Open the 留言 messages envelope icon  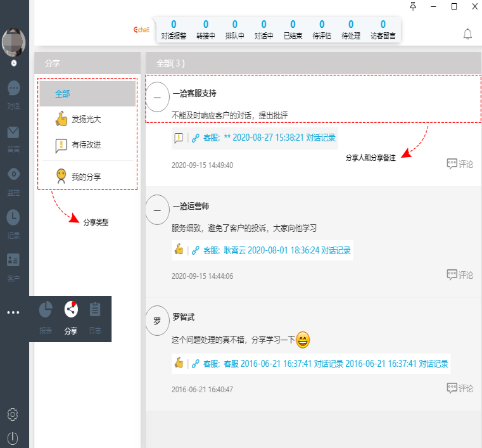pos(13,132)
